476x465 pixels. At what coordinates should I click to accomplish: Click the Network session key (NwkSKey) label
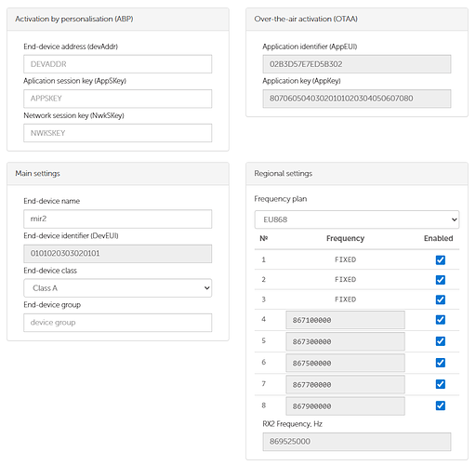click(x=73, y=115)
